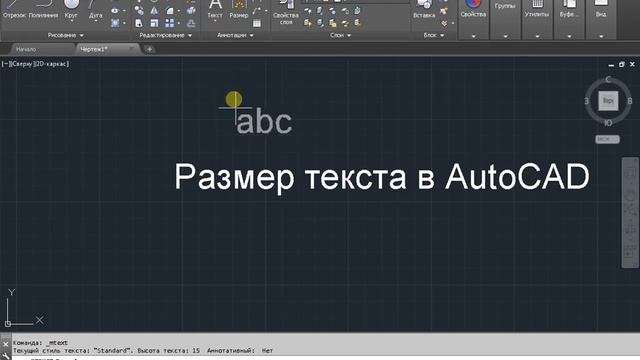
Task: Expand the Блок panel
Action: (x=433, y=36)
